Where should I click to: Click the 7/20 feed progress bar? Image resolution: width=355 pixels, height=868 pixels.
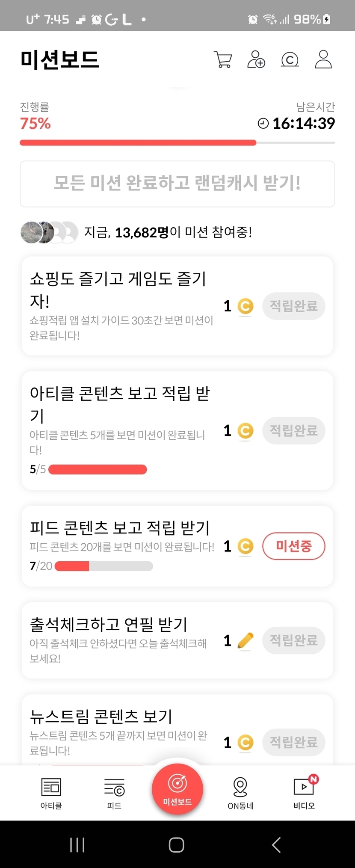click(104, 566)
